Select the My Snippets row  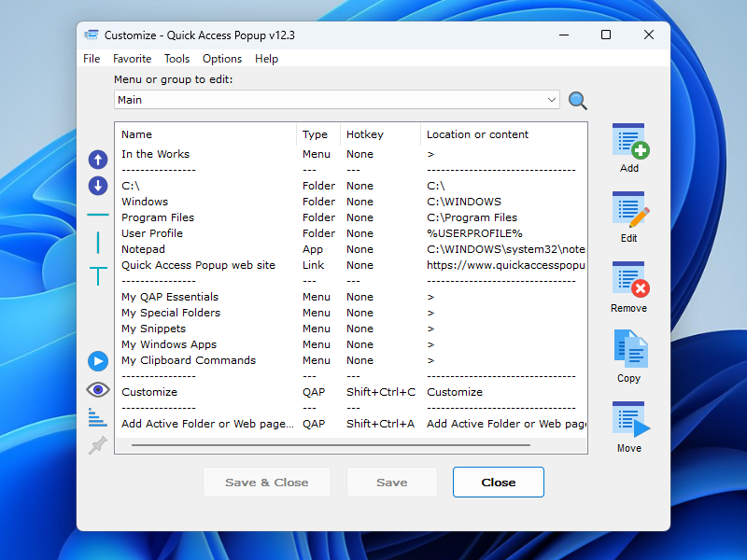351,329
